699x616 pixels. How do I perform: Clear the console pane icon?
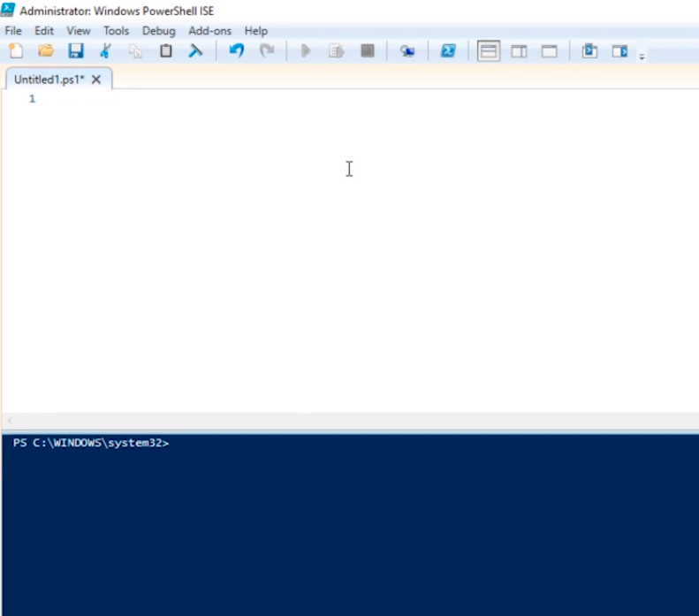tap(195, 50)
